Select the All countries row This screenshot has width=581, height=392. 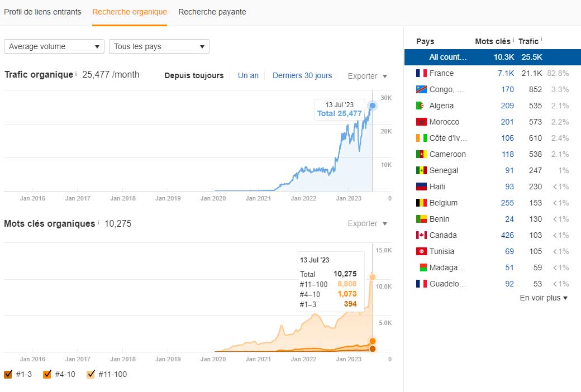(x=492, y=57)
